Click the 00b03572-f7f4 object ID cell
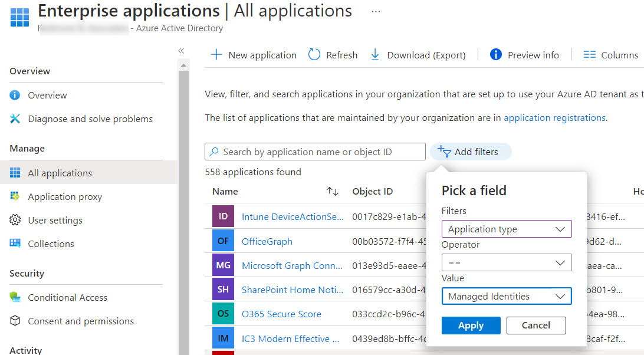The image size is (644, 355). 389,241
